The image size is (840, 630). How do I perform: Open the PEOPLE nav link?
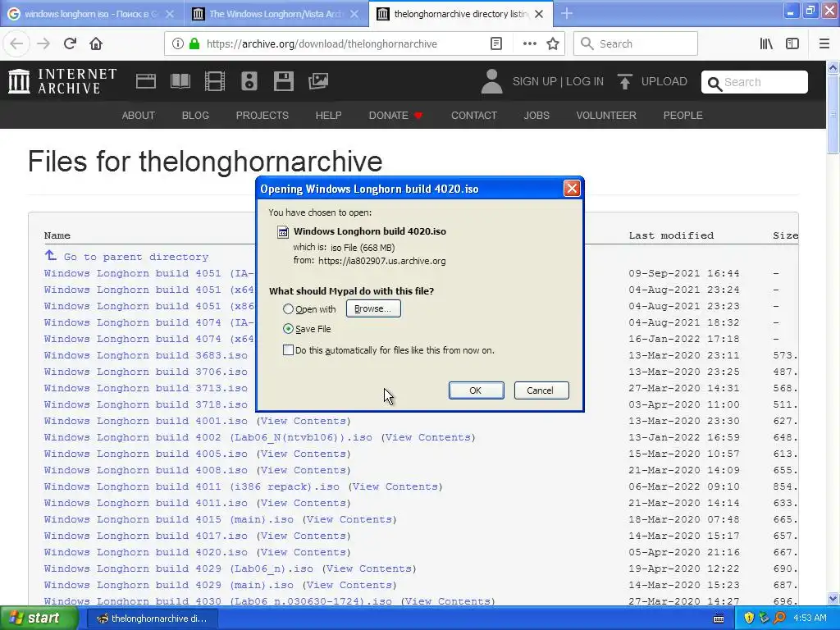(682, 115)
